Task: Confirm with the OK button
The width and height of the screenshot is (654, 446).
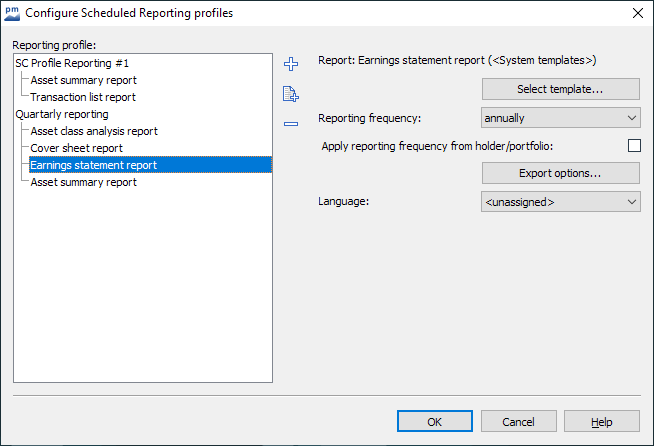Action: tap(434, 422)
